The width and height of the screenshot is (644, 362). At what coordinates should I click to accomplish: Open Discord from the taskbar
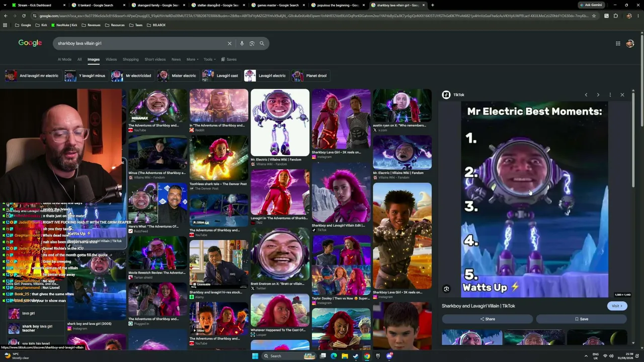(x=389, y=356)
